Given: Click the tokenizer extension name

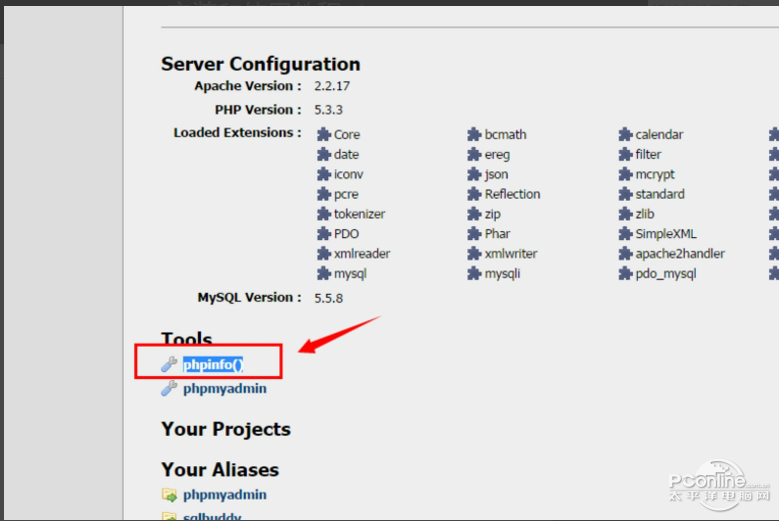Looking at the screenshot, I should (359, 214).
